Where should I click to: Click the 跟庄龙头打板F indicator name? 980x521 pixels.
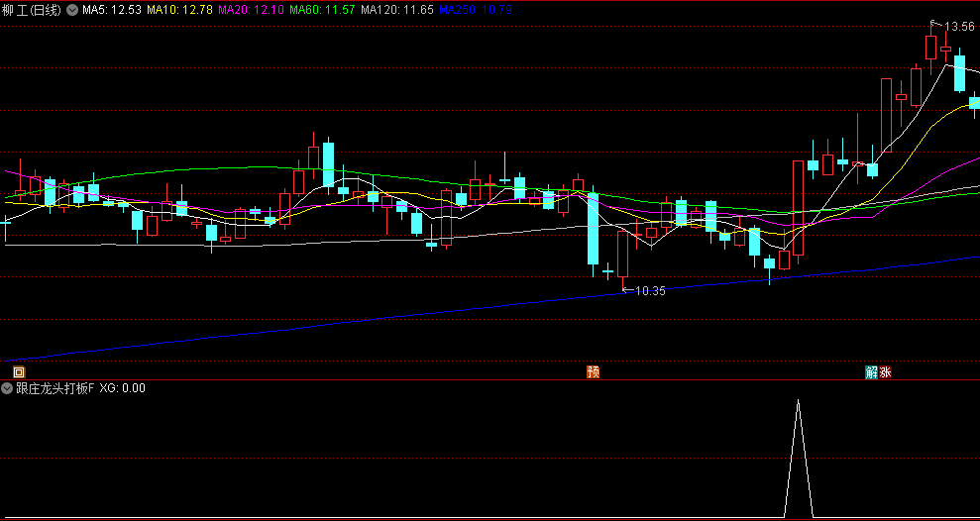coord(55,388)
